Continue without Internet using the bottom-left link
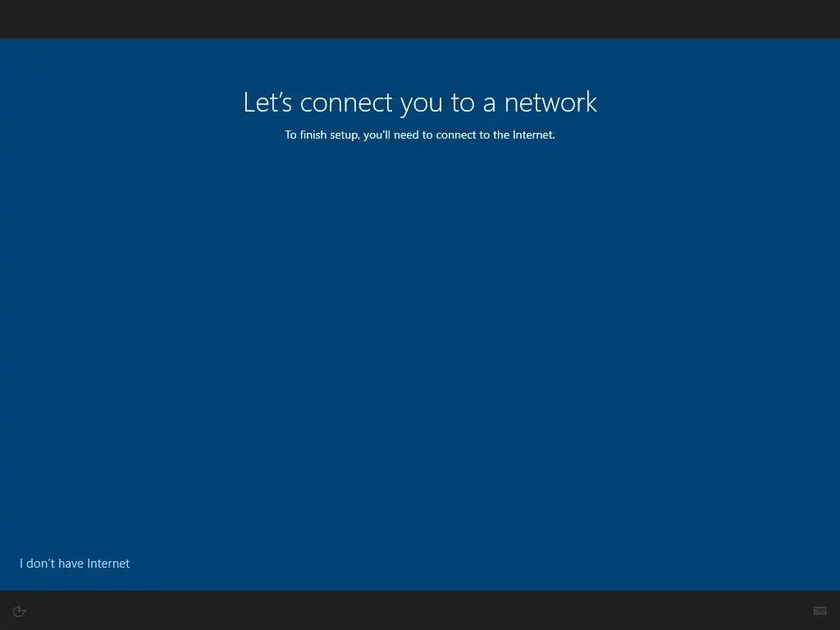840x630 pixels. click(75, 563)
